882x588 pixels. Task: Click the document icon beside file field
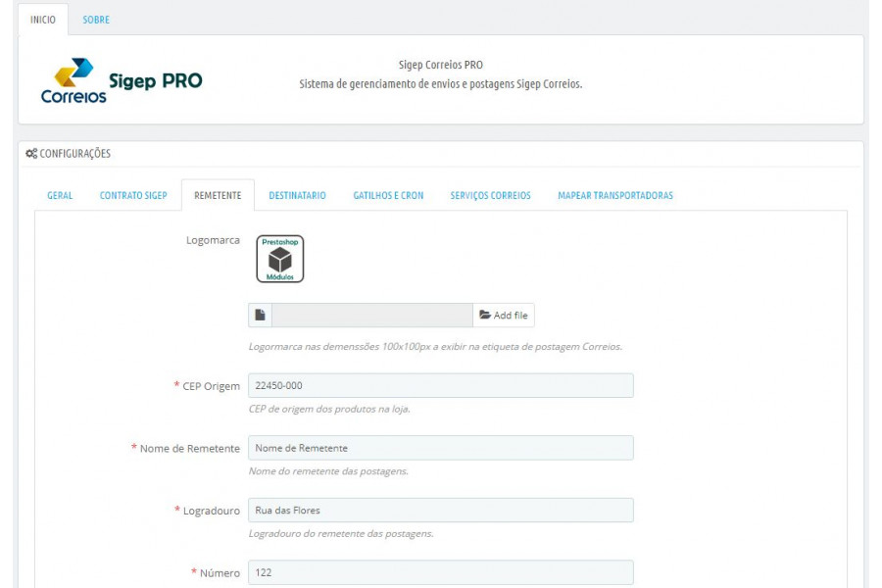coord(260,316)
